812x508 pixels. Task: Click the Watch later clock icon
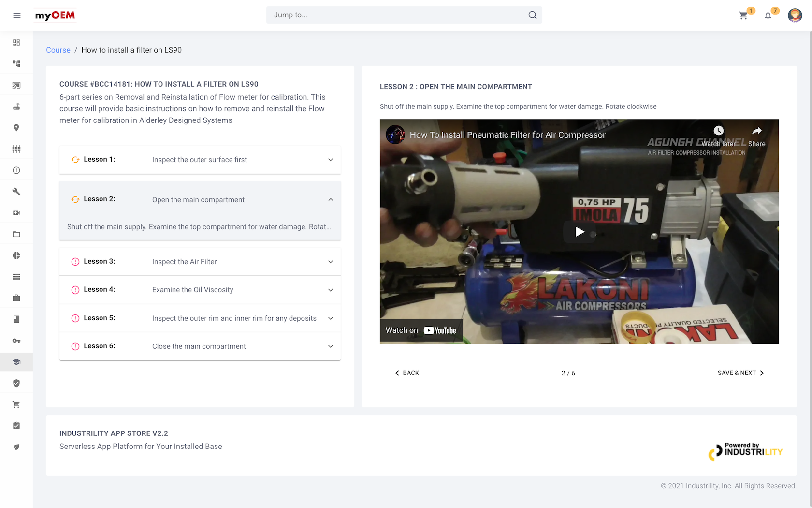pyautogui.click(x=719, y=131)
